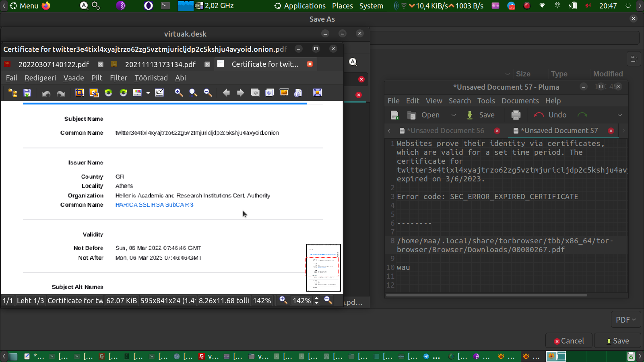644x362 pixels.
Task: Click the zoom-to-fit magnifier icon
Action: tap(193, 93)
